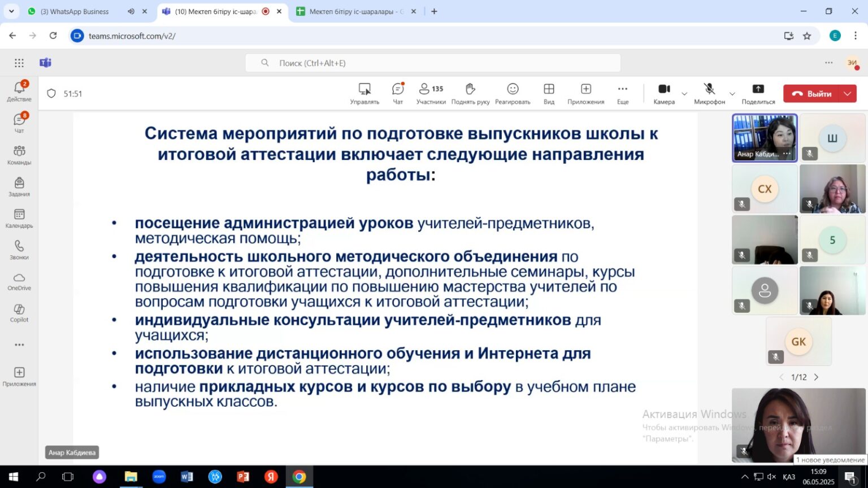This screenshot has width=868, height=488.
Task: Open the More (Еще) meeting menu
Action: coord(623,93)
